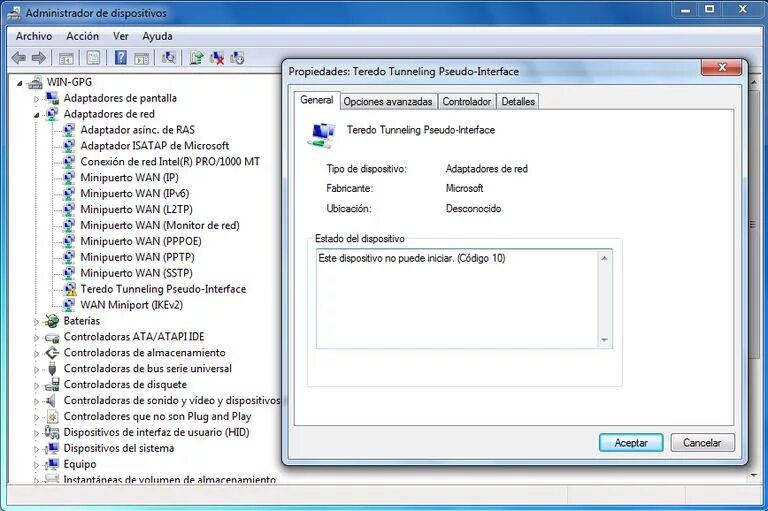This screenshot has width=768, height=511.
Task: Select Minipuerto WAN (Monitor de red)
Action: (160, 225)
